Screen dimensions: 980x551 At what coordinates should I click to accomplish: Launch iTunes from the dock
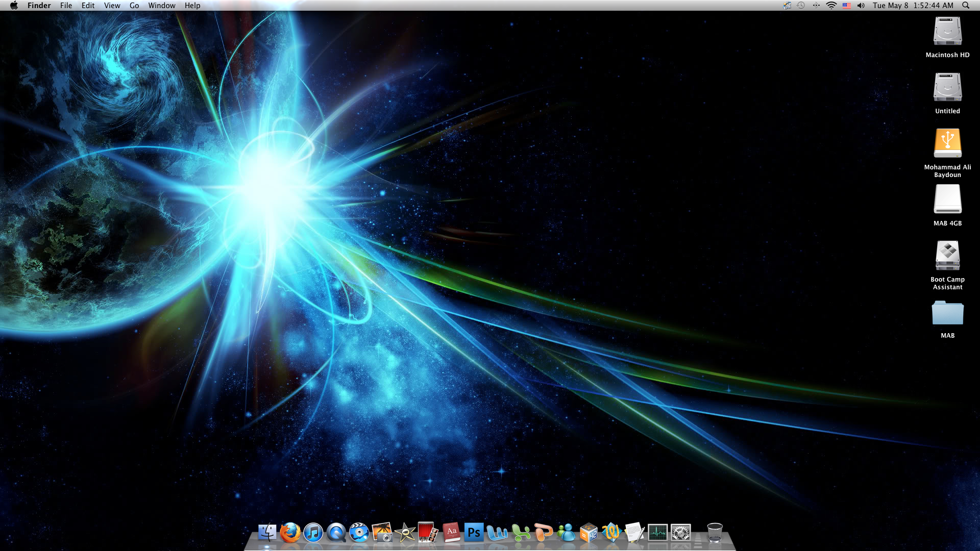(313, 533)
